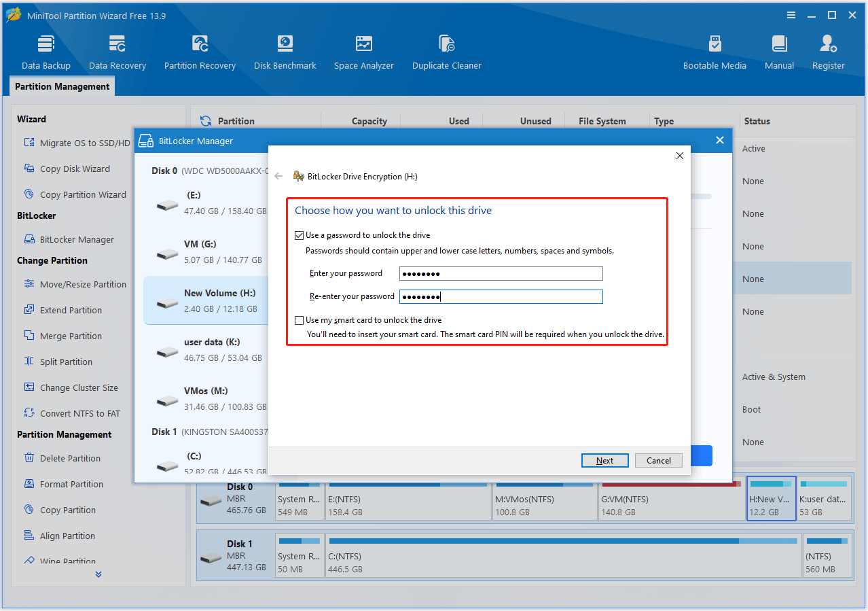
Task: Select System R... 50 MB block on Disk 1
Action: (x=299, y=556)
